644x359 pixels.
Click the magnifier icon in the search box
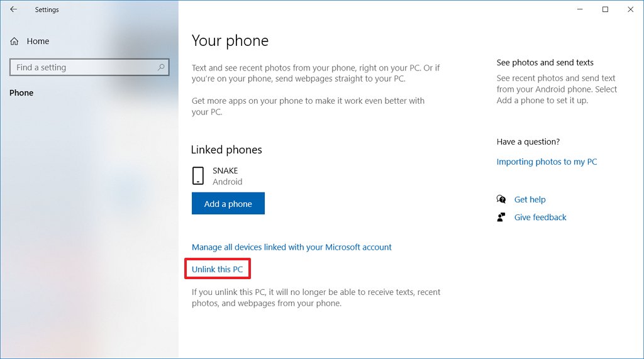[x=161, y=67]
